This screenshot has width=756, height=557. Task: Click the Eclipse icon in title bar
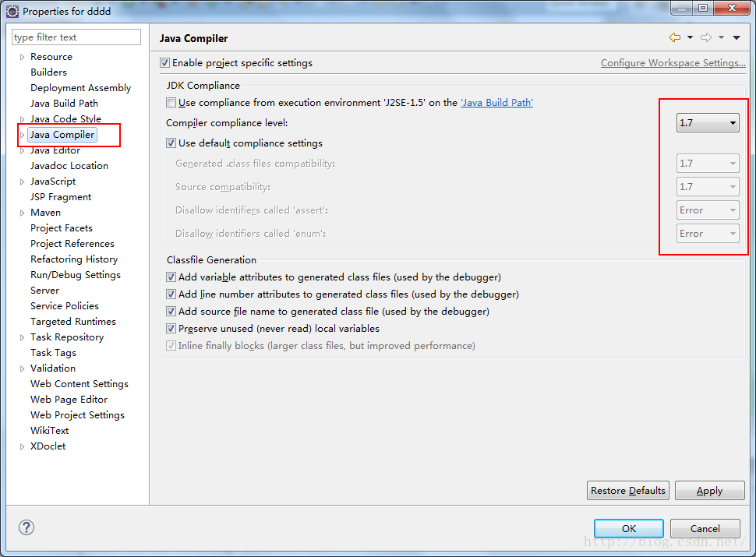(12, 12)
